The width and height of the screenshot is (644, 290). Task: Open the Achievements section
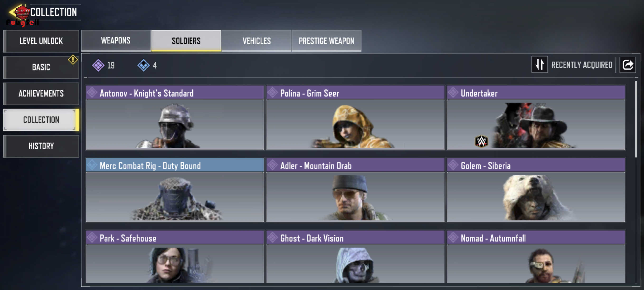point(41,94)
